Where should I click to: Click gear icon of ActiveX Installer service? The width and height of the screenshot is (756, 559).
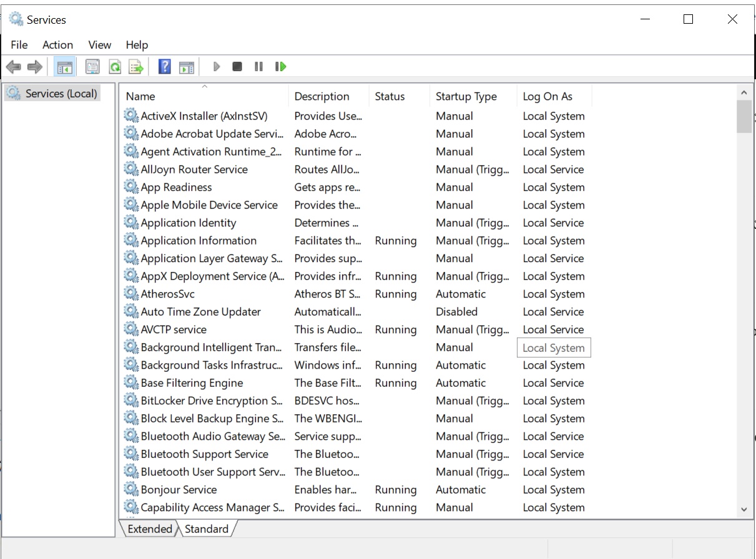click(x=131, y=115)
